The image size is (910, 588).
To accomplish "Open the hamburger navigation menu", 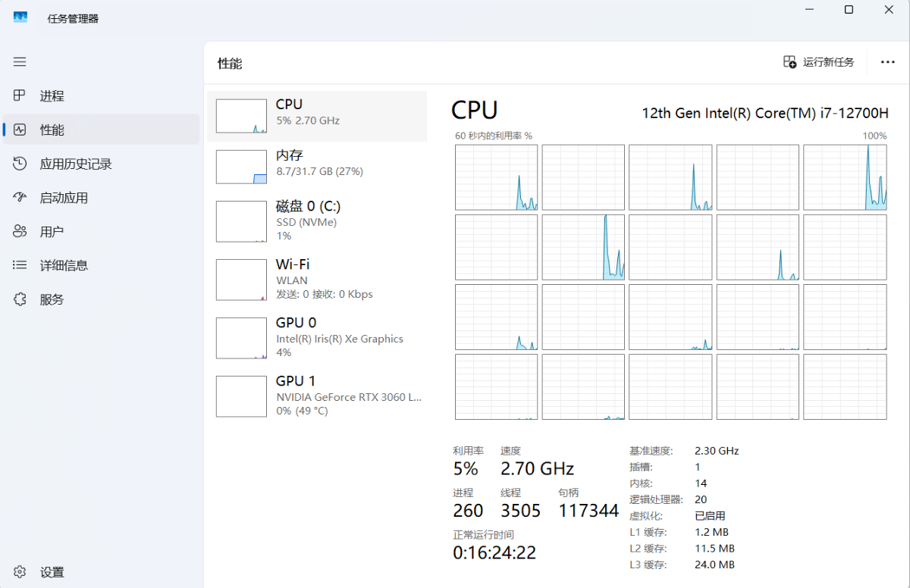I will [x=20, y=62].
